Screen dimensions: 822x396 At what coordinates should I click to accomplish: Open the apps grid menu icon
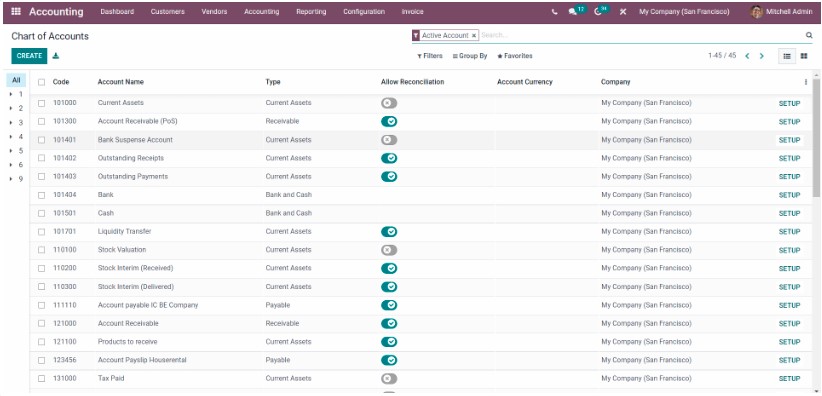(x=16, y=11)
